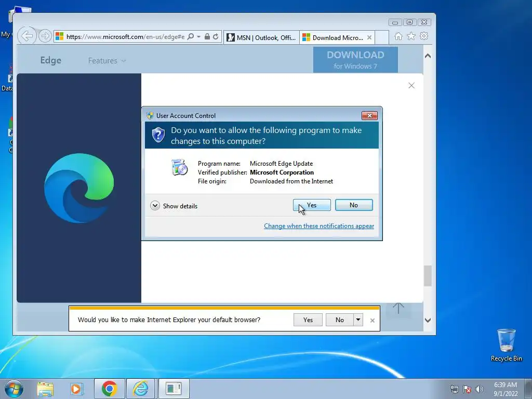This screenshot has width=532, height=399.
Task: Click the IE back arrow button
Action: pos(27,35)
